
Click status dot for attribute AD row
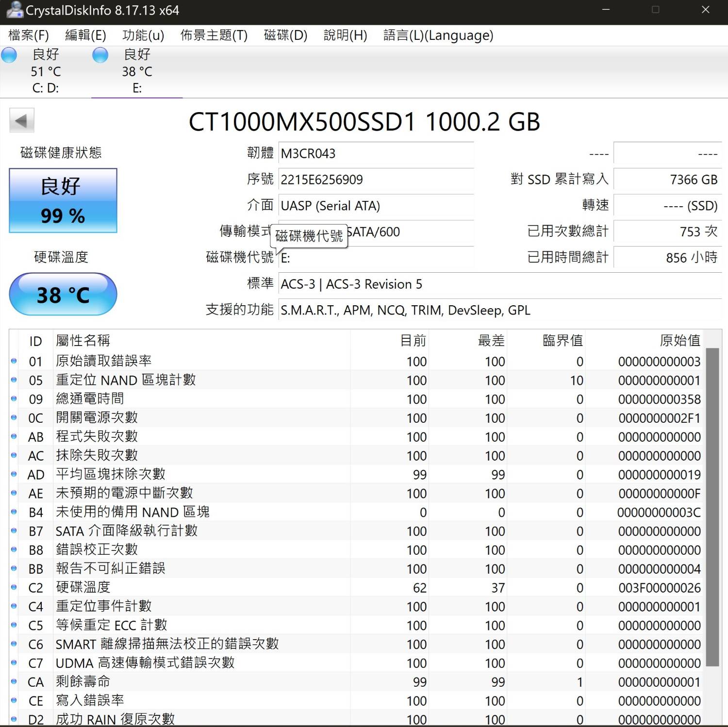point(14,474)
